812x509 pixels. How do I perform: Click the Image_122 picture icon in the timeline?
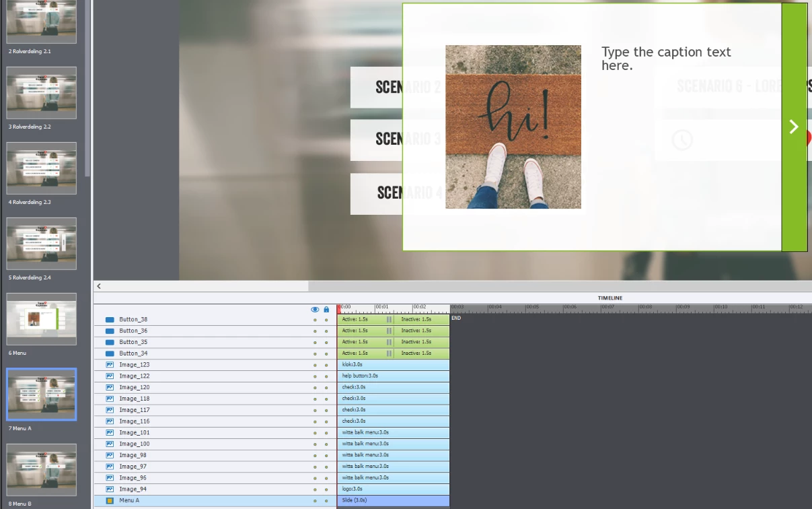pos(110,376)
